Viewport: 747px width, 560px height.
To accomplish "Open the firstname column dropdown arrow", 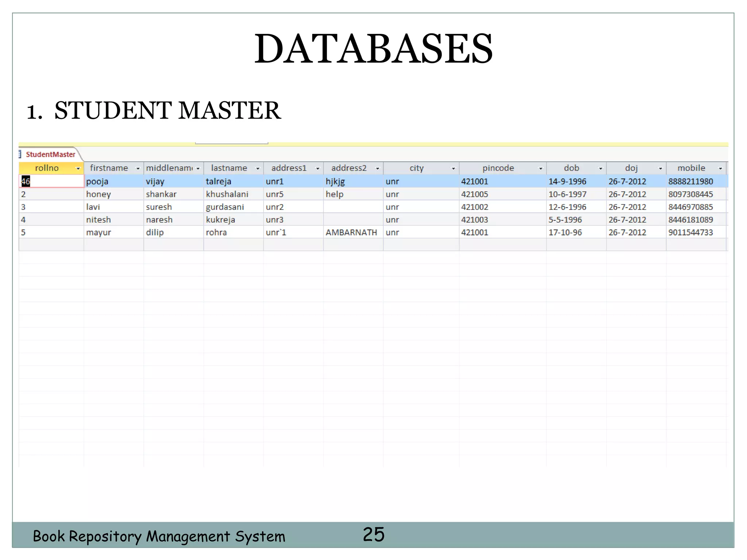I will 138,168.
